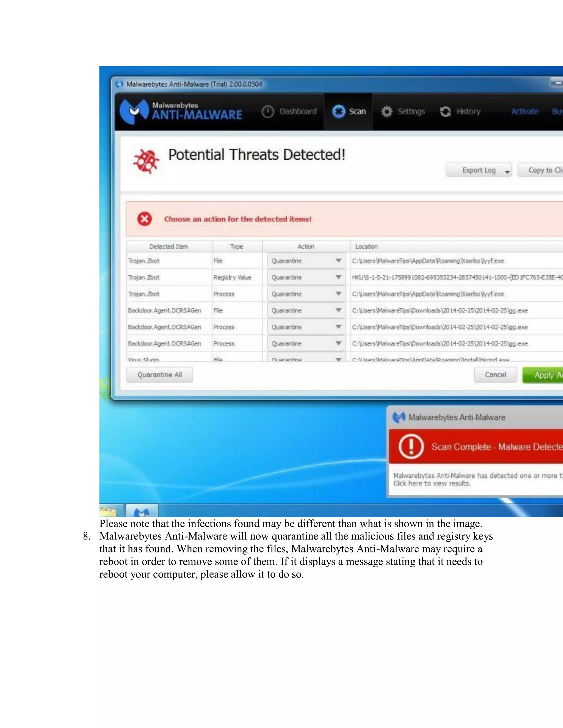563x728 pixels.
Task: Switch to the Scan tab
Action: (x=349, y=112)
